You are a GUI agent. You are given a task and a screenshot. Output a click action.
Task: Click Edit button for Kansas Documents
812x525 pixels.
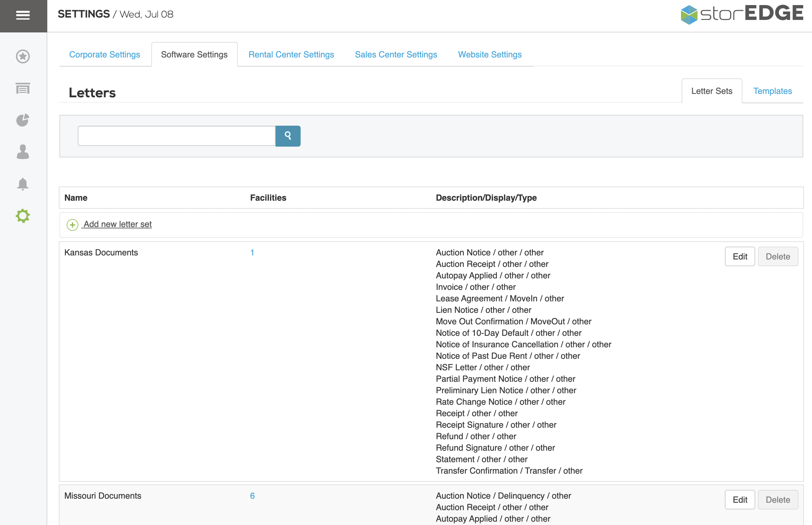tap(740, 256)
